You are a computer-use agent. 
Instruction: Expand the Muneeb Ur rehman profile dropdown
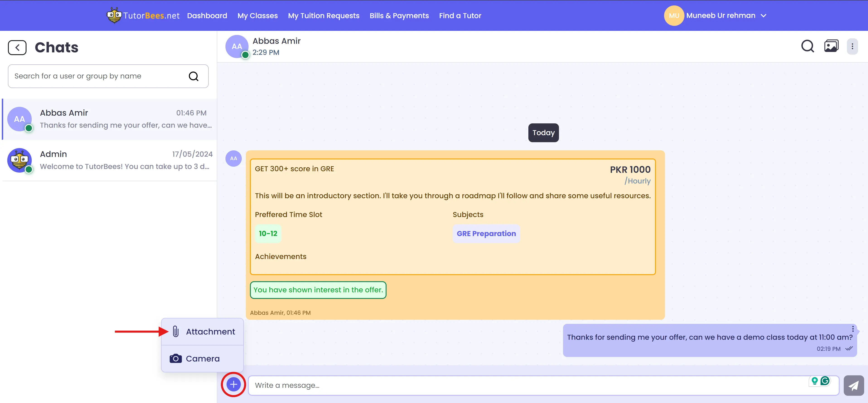click(x=764, y=15)
